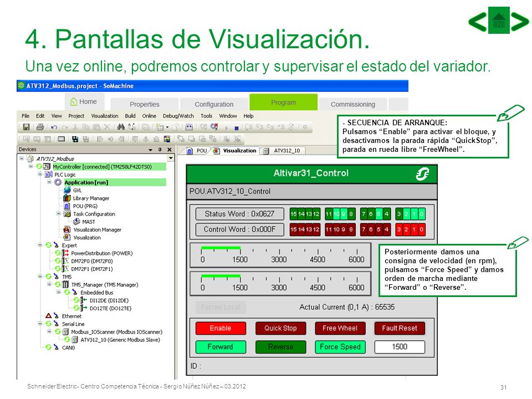Go to the Home tab
532x399 pixels.
click(x=84, y=101)
